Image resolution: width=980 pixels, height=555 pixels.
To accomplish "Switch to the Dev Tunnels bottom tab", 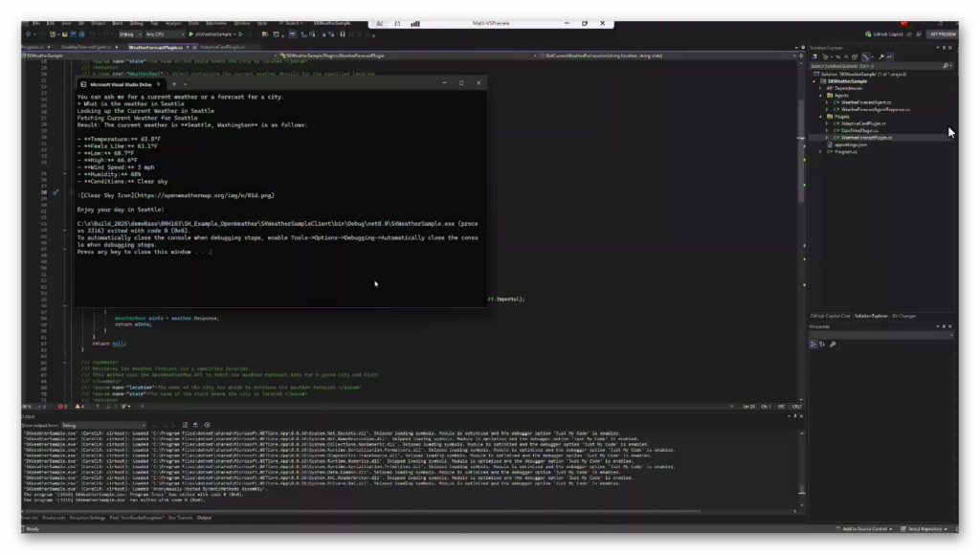I will click(x=181, y=518).
